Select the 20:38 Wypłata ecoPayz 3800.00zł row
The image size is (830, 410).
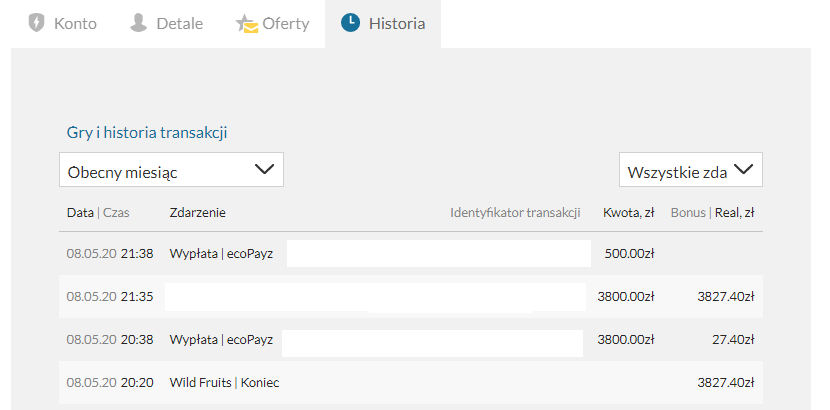411,339
